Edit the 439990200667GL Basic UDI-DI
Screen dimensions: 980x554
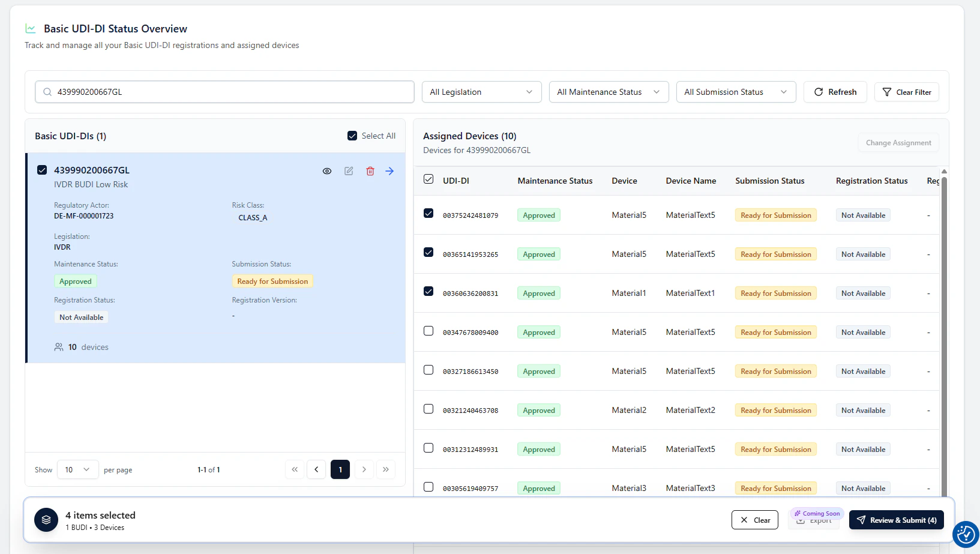pyautogui.click(x=349, y=171)
